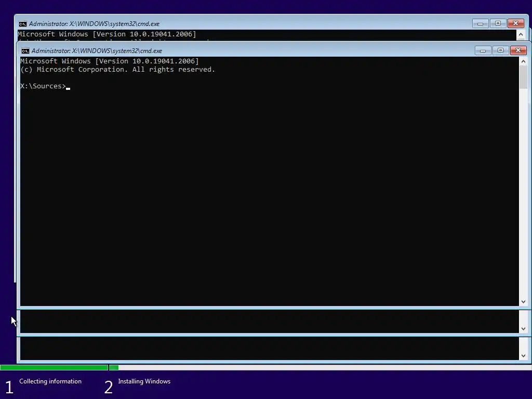Click 'Microsoft Windows [Version 10.0.19041.2006]' in front window
This screenshot has width=532, height=399.
[110, 61]
